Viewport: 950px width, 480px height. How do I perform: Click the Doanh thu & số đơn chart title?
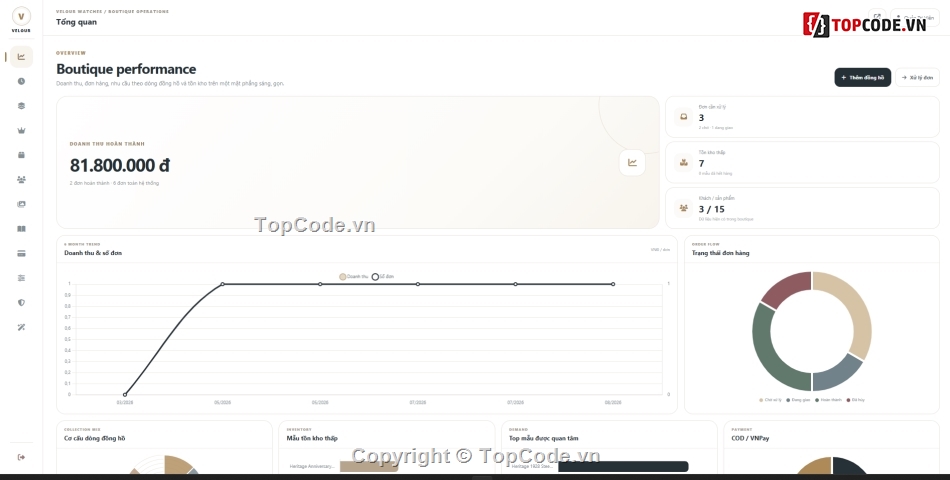coord(93,253)
